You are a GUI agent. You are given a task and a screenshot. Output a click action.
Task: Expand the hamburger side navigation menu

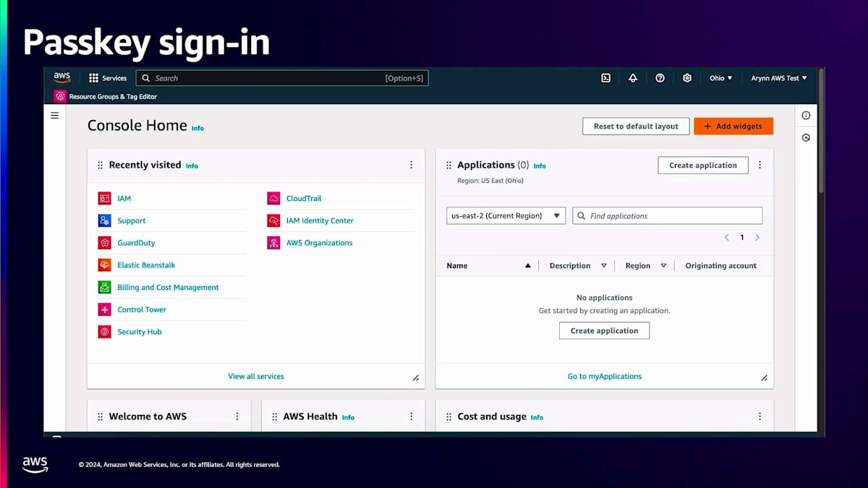pyautogui.click(x=54, y=115)
